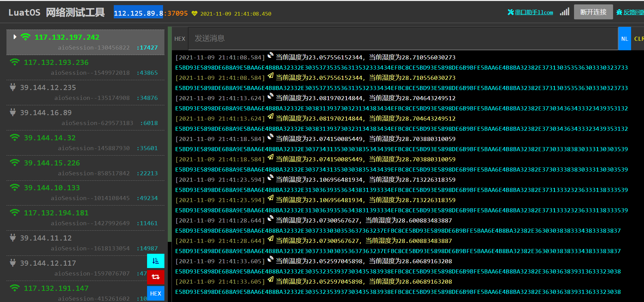This screenshot has width=644, height=302.
Task: Click port number :22213
Action: click(147, 173)
